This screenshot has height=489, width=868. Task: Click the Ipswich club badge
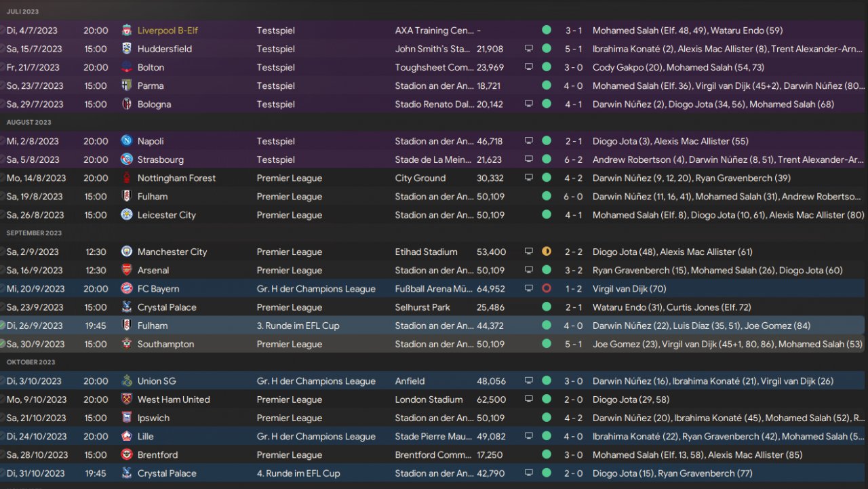(x=126, y=418)
